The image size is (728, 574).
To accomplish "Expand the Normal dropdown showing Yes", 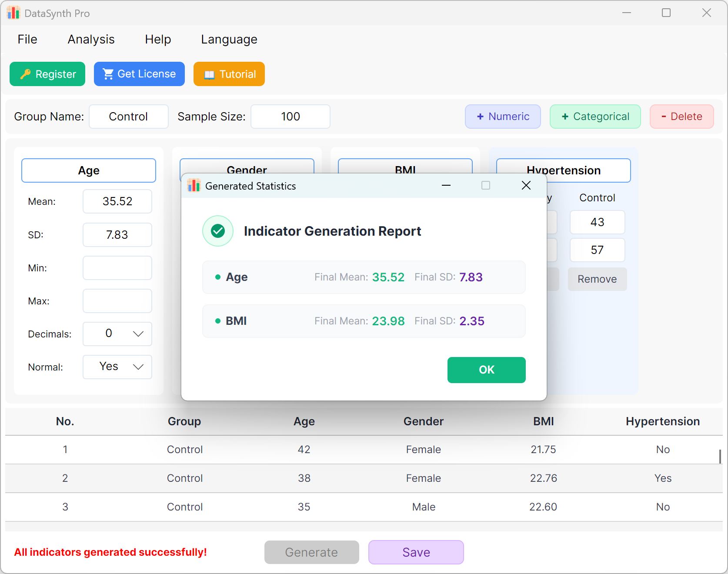I will point(117,367).
